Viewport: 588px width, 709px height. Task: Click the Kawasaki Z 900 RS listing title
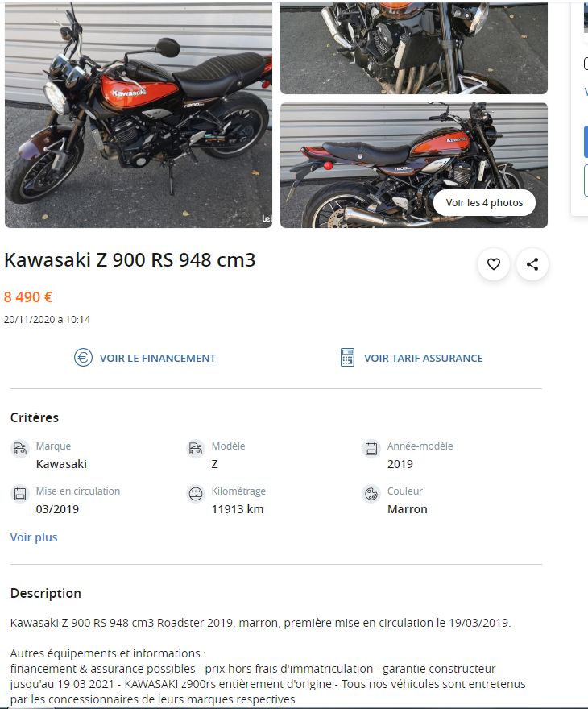130,260
